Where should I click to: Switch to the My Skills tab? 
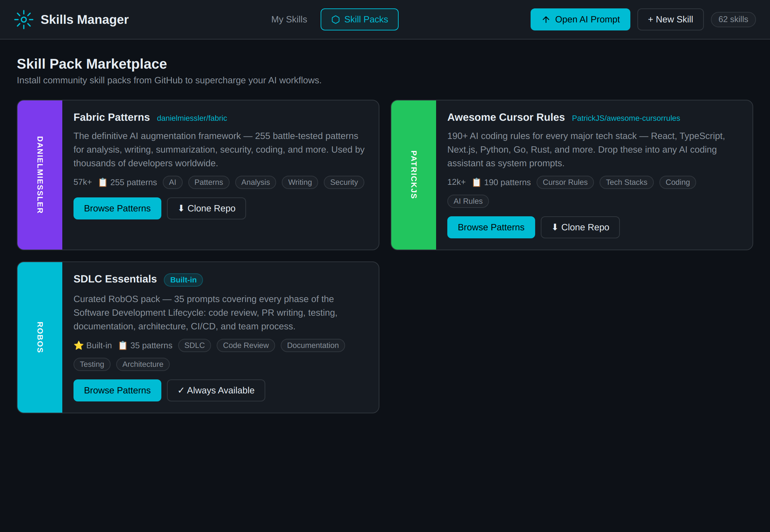pos(289,20)
